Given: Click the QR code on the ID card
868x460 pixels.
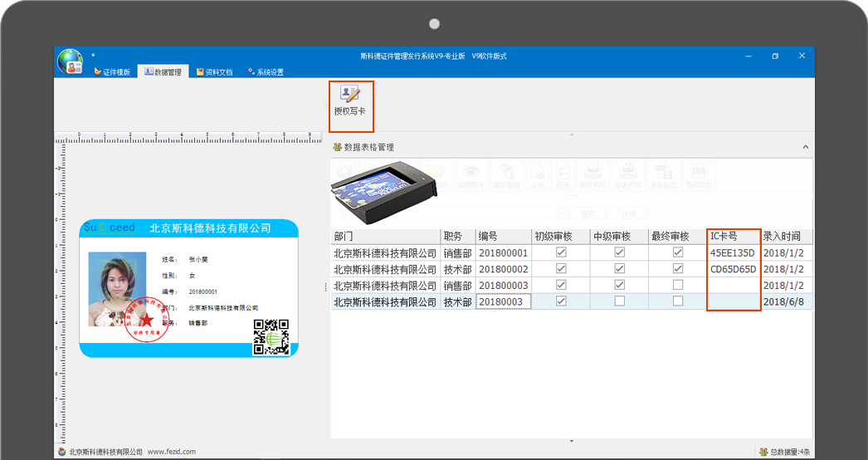Looking at the screenshot, I should pos(271,336).
